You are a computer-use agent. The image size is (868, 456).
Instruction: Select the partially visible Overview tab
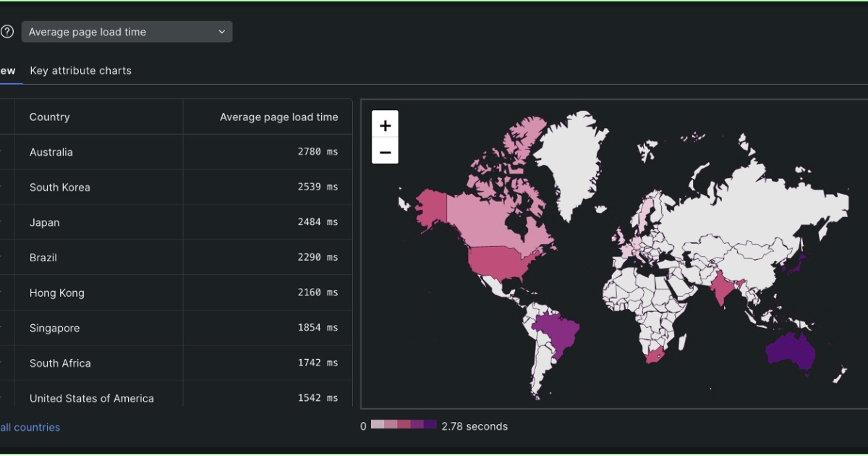tap(6, 70)
